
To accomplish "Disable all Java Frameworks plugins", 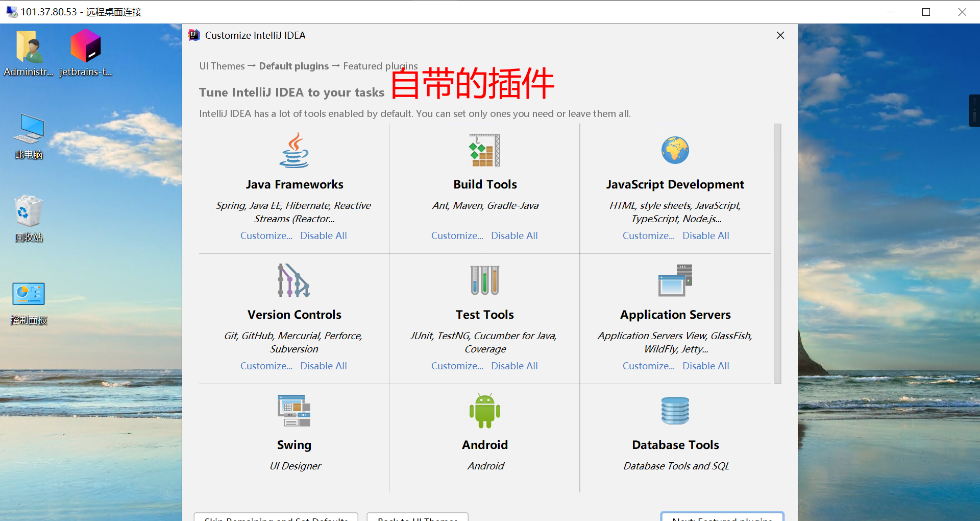I will click(x=324, y=235).
